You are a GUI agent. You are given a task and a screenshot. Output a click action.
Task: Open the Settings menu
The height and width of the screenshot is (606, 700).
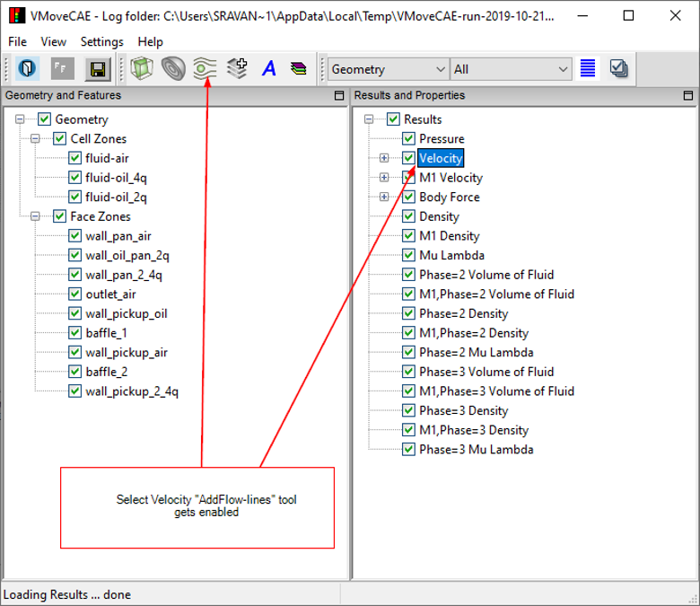101,42
